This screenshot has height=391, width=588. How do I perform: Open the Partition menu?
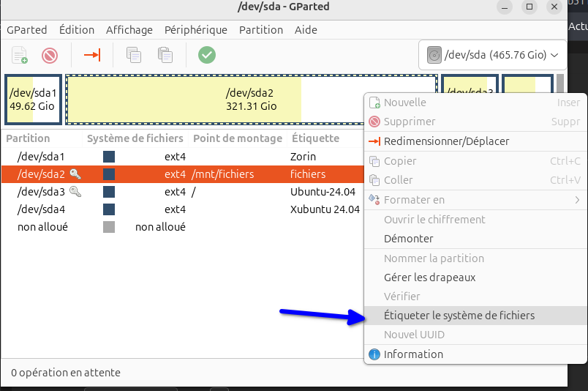(x=260, y=30)
